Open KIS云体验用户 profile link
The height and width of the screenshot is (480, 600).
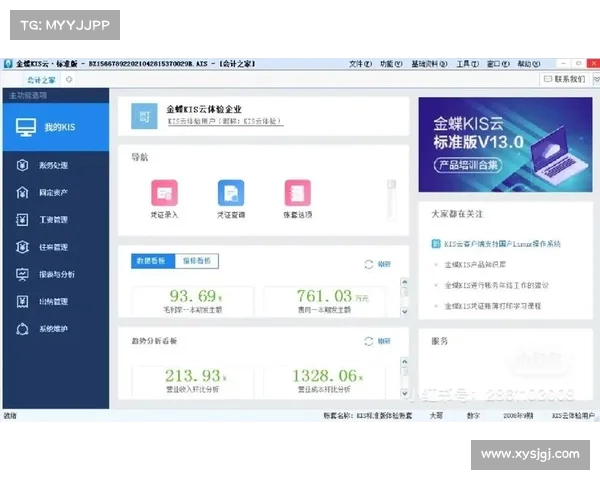click(225, 121)
